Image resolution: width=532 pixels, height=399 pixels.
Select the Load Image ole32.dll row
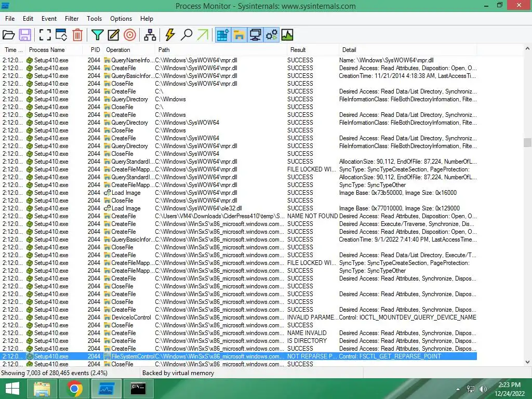(x=238, y=208)
